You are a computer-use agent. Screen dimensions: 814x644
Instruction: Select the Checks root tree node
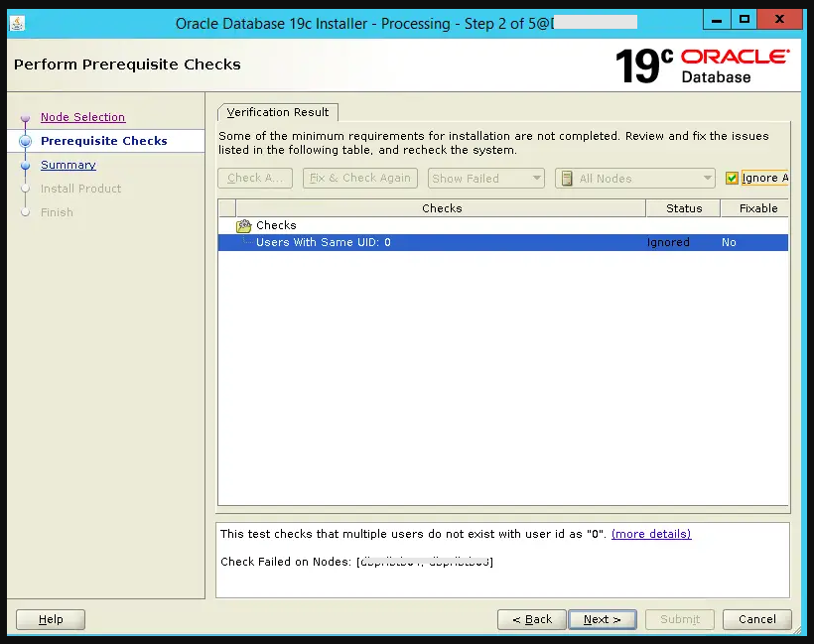(x=276, y=225)
